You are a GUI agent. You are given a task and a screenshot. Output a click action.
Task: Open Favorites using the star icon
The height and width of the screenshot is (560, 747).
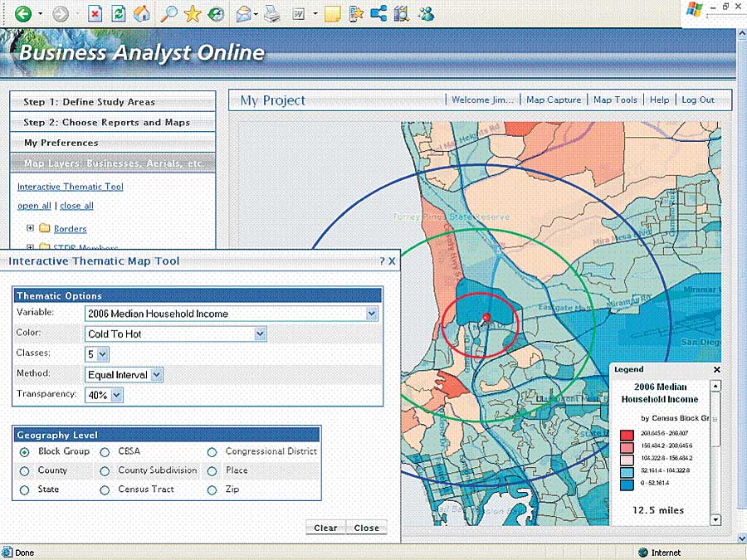pyautogui.click(x=193, y=13)
